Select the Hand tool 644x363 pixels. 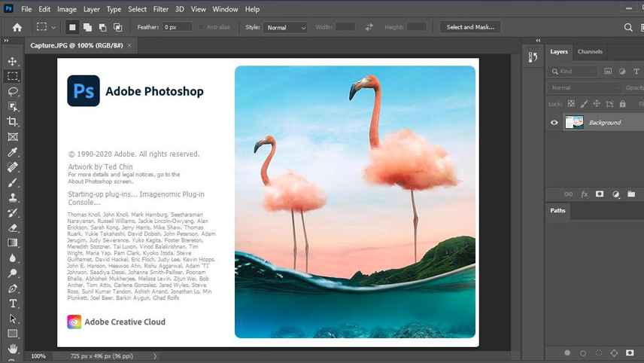click(x=12, y=349)
